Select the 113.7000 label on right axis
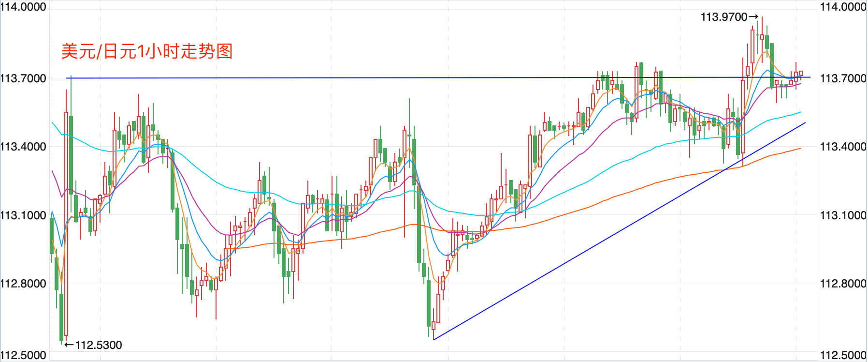 (x=843, y=78)
